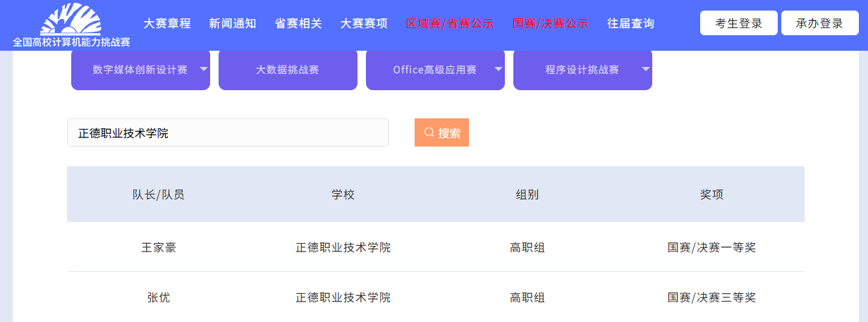Click the magnifier icon in 搜索 button
Screen dimensions: 868x322
429,132
